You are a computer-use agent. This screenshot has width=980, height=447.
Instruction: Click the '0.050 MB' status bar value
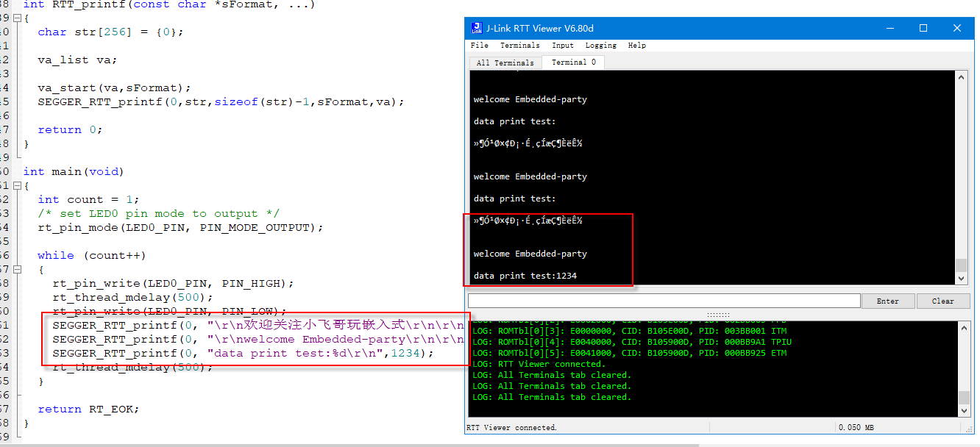(x=858, y=427)
